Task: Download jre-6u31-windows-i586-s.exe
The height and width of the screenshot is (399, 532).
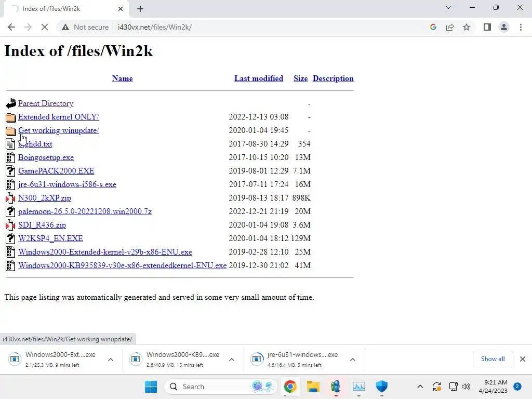Action: (x=67, y=184)
